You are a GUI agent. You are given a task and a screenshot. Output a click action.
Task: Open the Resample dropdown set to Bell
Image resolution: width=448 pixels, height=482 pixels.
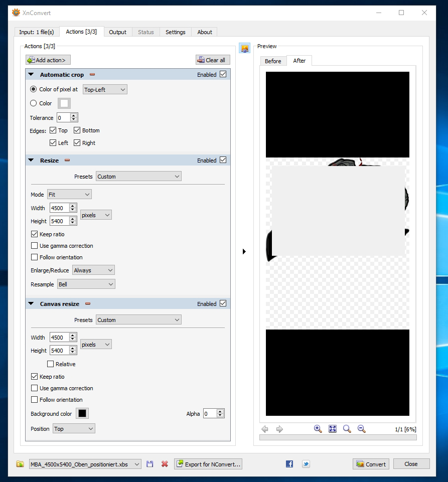pyautogui.click(x=86, y=284)
